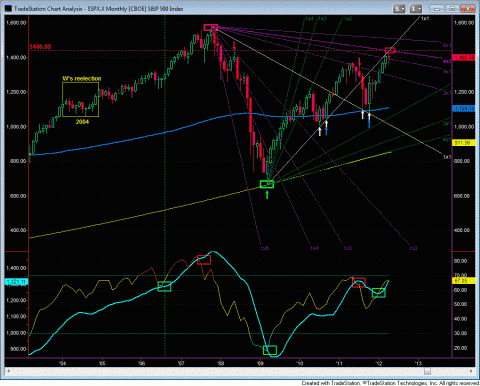Click the cyan 1,283.11 label on lower panel
This screenshot has height=386, width=480.
click(17, 282)
